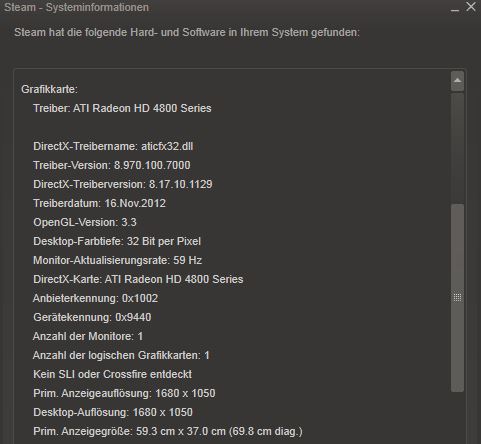Select 'Desktop-Farbtiefe: 32 Bit per Pixel' line

point(117,241)
